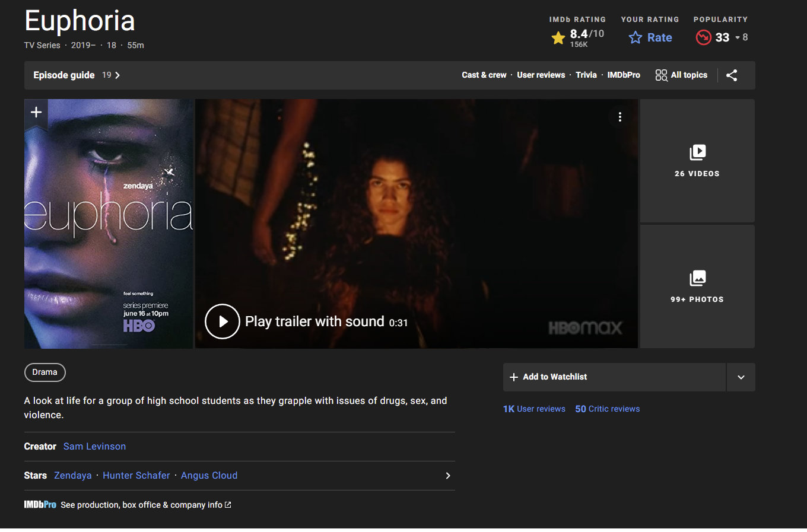Open the three-dot menu on the trailer

[620, 117]
